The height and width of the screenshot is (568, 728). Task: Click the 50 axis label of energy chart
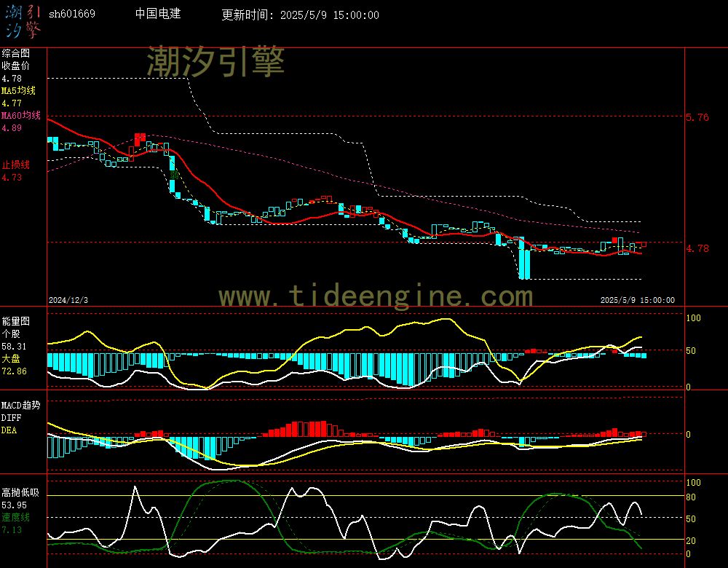click(x=691, y=351)
